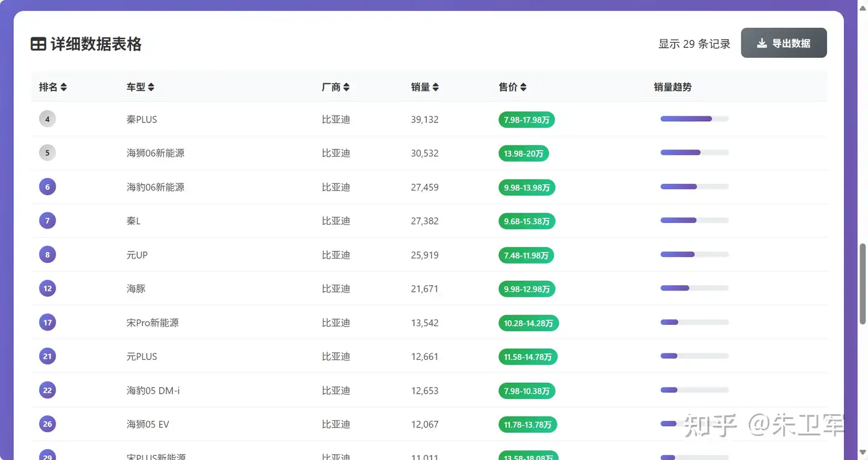
Task: Click the sales figure 39,132
Action: 425,119
